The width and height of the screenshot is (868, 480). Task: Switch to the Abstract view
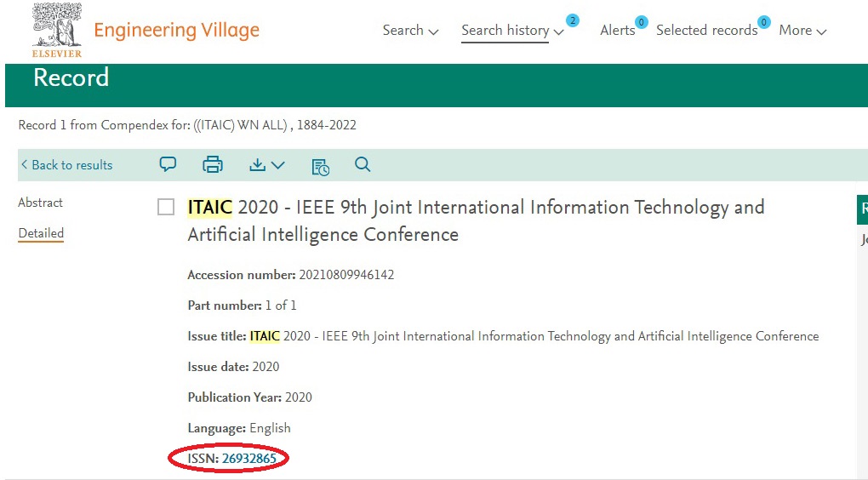40,203
